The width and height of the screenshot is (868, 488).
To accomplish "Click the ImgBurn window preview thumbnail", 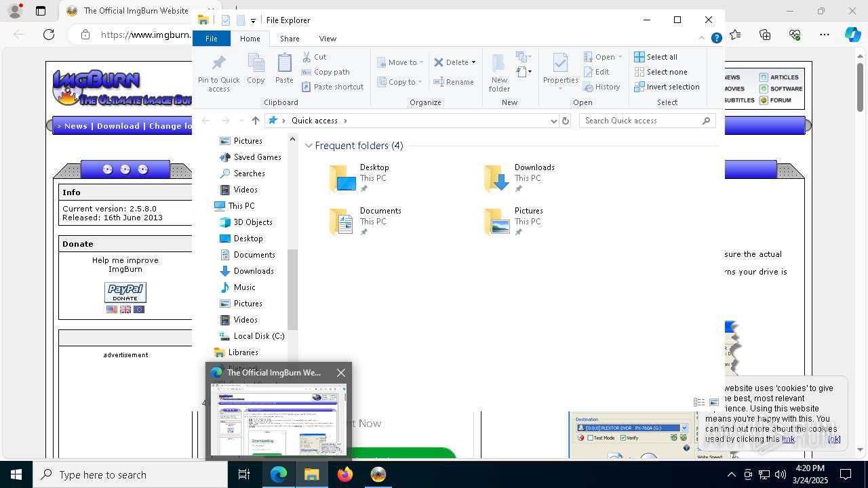I will pos(279,420).
